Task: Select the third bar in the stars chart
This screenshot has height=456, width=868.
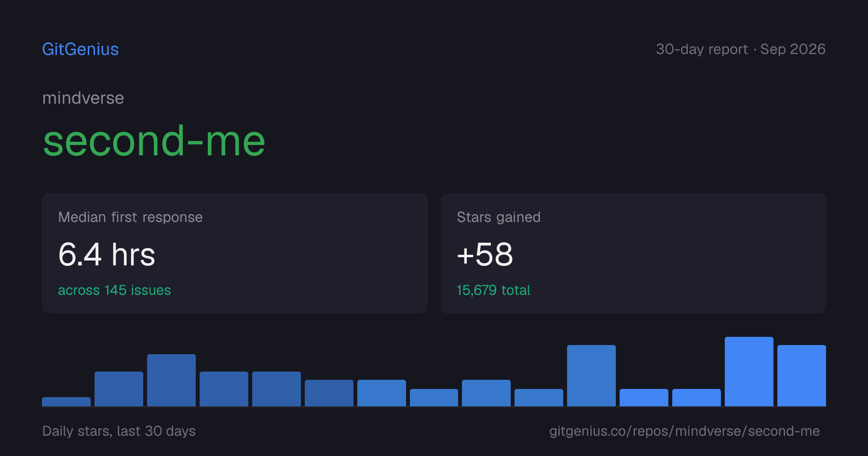Action: point(171,380)
